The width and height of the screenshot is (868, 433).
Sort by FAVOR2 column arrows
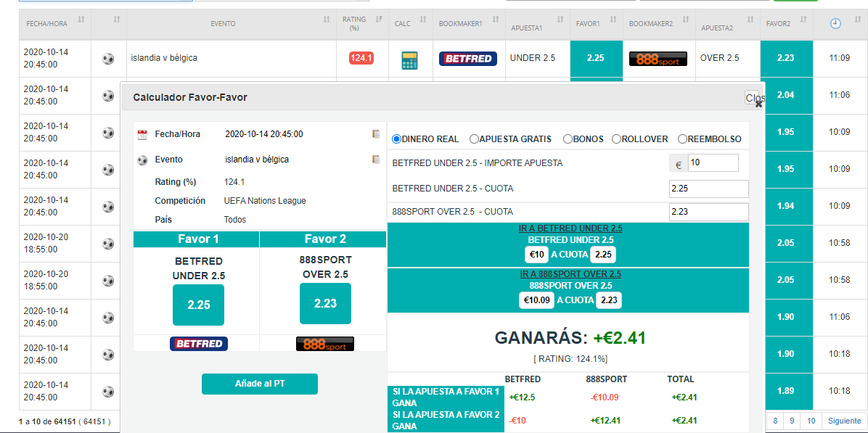(803, 20)
